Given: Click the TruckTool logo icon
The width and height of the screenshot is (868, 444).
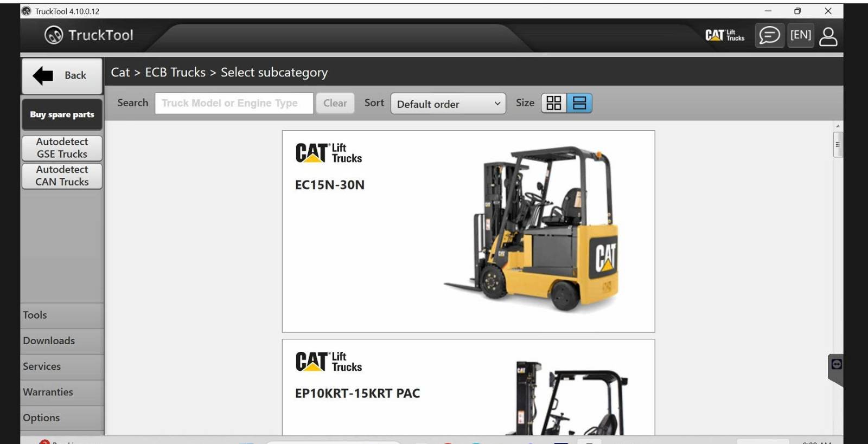Looking at the screenshot, I should point(53,35).
